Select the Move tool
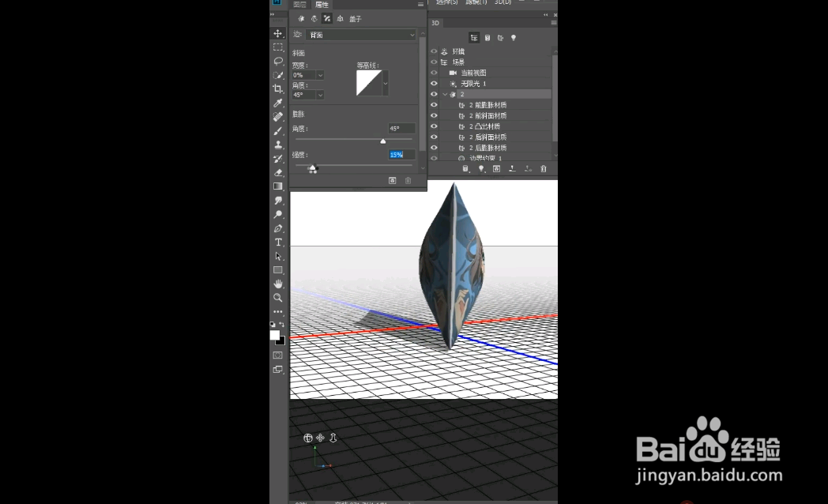The height and width of the screenshot is (504, 828). 278,33
